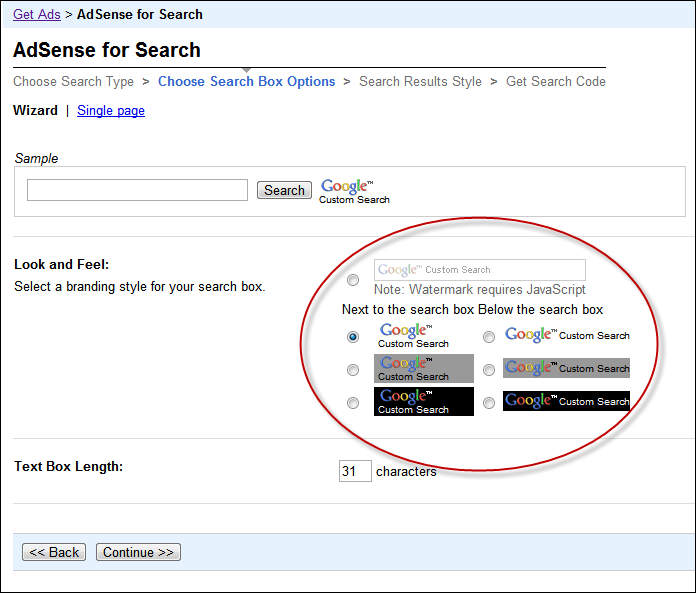Click the << Back button

point(54,552)
